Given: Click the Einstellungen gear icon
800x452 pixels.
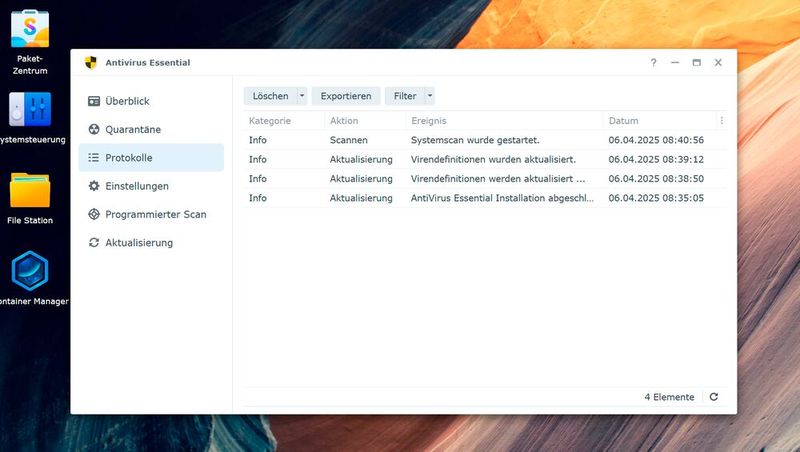Looking at the screenshot, I should point(94,186).
